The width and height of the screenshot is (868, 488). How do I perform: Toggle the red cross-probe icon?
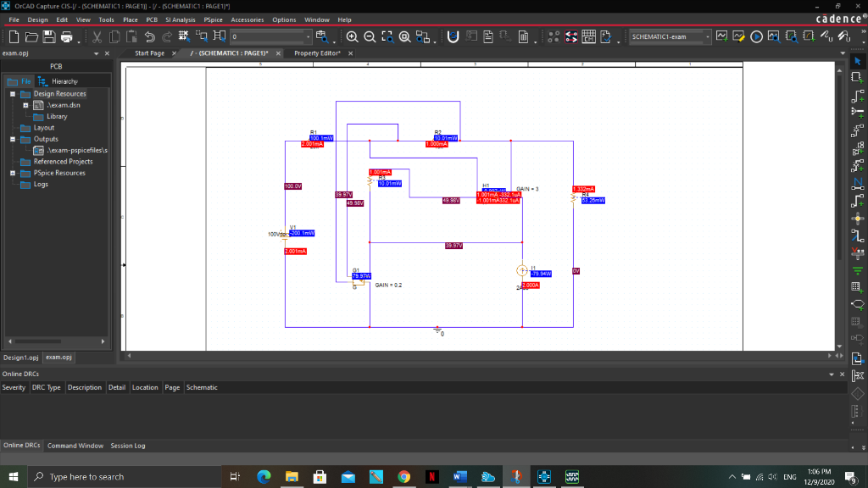(x=570, y=37)
